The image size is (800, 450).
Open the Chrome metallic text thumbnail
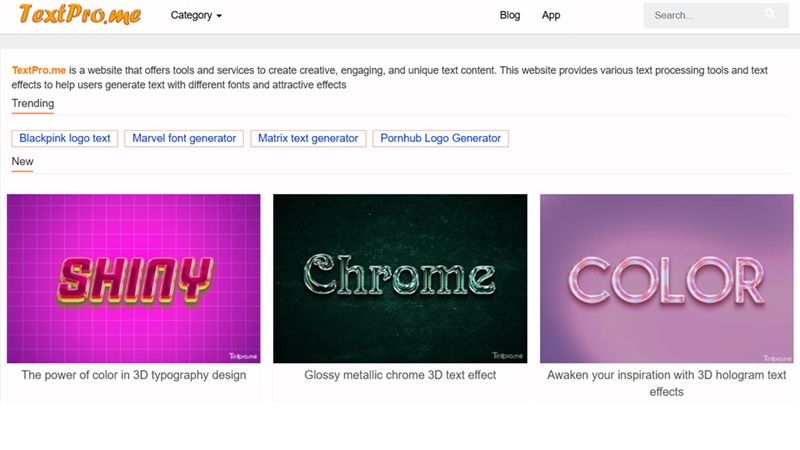click(x=400, y=278)
